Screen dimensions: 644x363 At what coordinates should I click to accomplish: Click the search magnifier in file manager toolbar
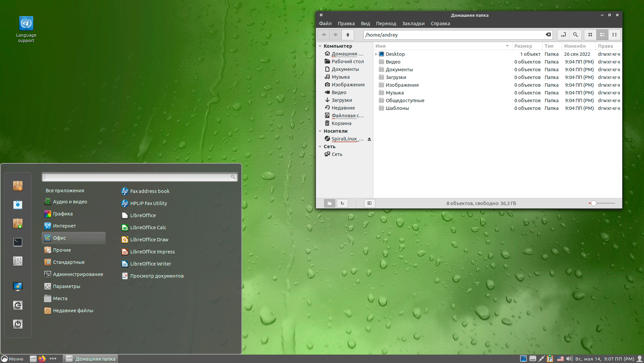pos(575,35)
